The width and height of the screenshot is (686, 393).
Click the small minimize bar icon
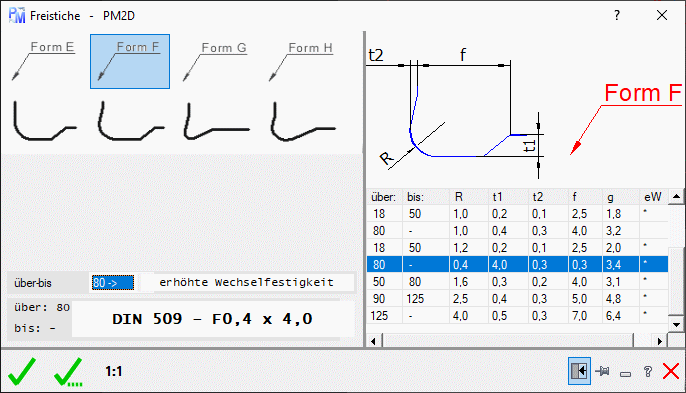626,374
